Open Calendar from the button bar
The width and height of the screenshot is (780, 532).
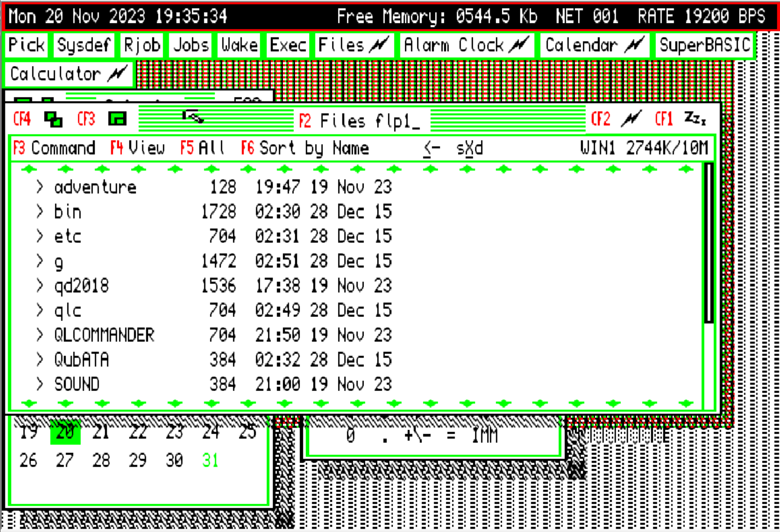594,45
